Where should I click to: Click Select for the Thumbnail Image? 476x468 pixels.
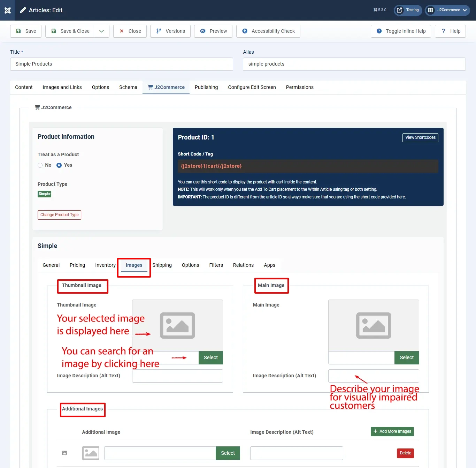click(x=211, y=357)
